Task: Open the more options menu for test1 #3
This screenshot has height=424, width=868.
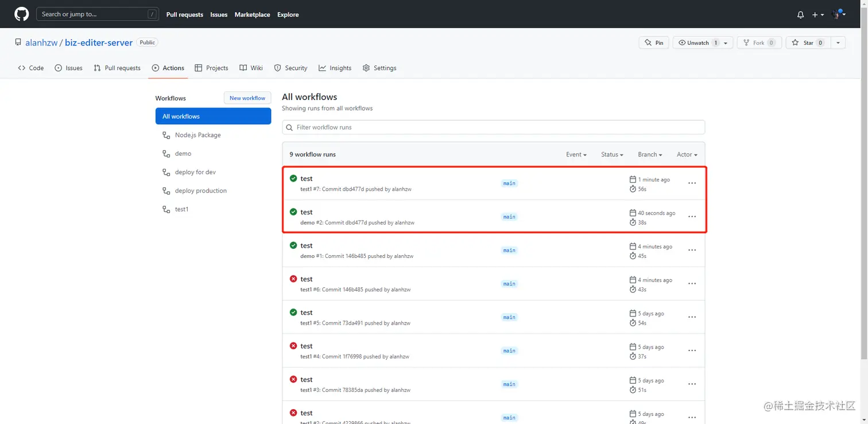Action: point(692,384)
